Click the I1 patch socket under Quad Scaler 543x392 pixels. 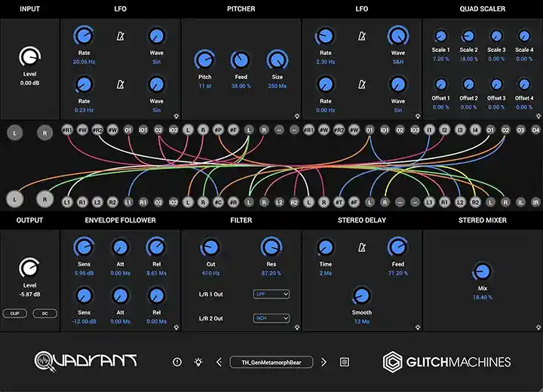[x=429, y=130]
